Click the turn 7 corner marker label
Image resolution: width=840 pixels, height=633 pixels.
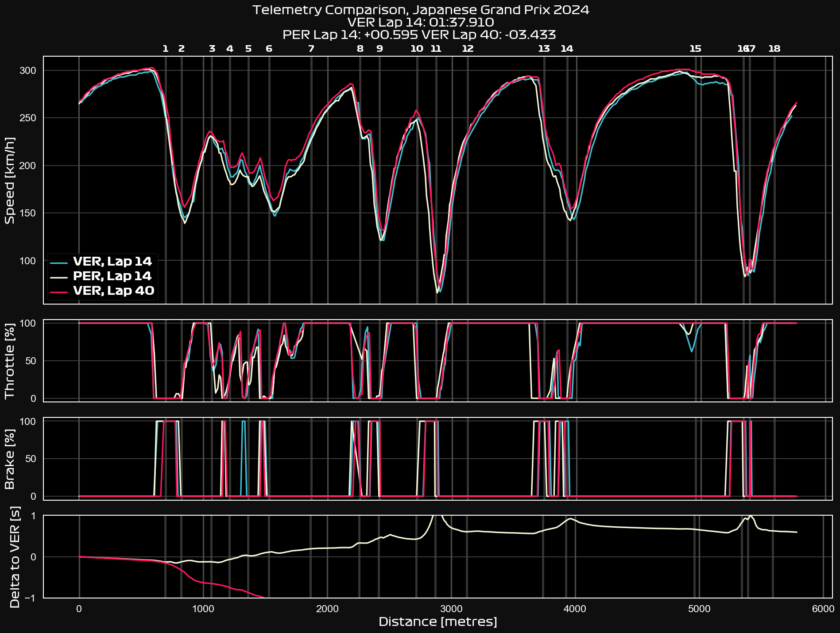(x=311, y=49)
